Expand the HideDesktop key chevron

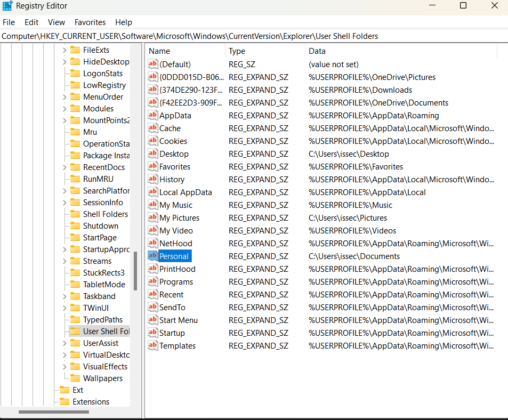[x=64, y=62]
